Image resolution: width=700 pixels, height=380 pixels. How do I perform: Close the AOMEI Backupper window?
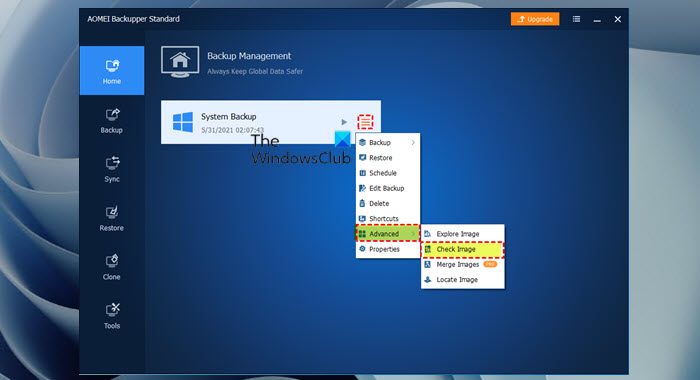click(617, 19)
